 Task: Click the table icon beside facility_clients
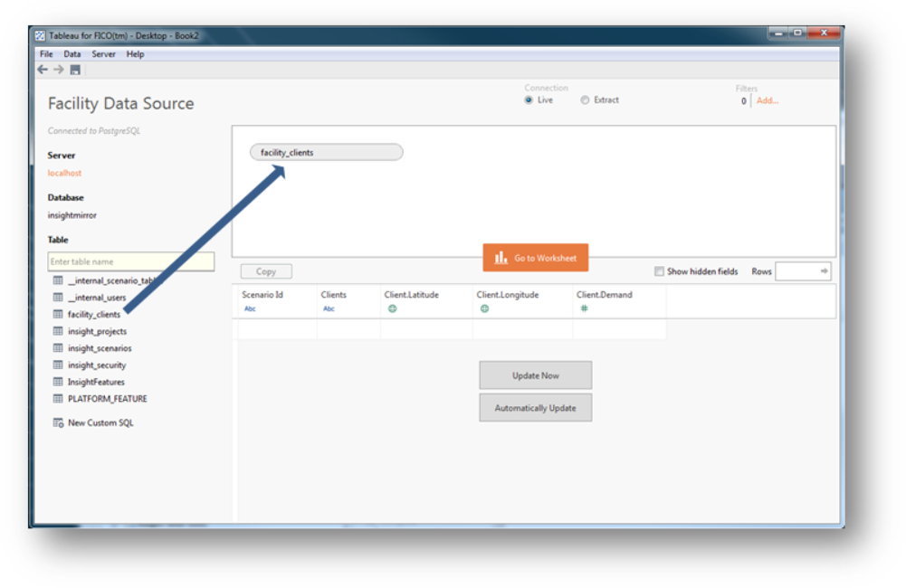point(58,314)
